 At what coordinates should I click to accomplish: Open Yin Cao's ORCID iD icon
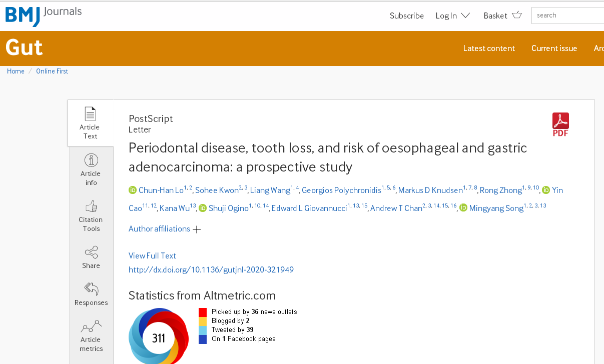coord(546,190)
